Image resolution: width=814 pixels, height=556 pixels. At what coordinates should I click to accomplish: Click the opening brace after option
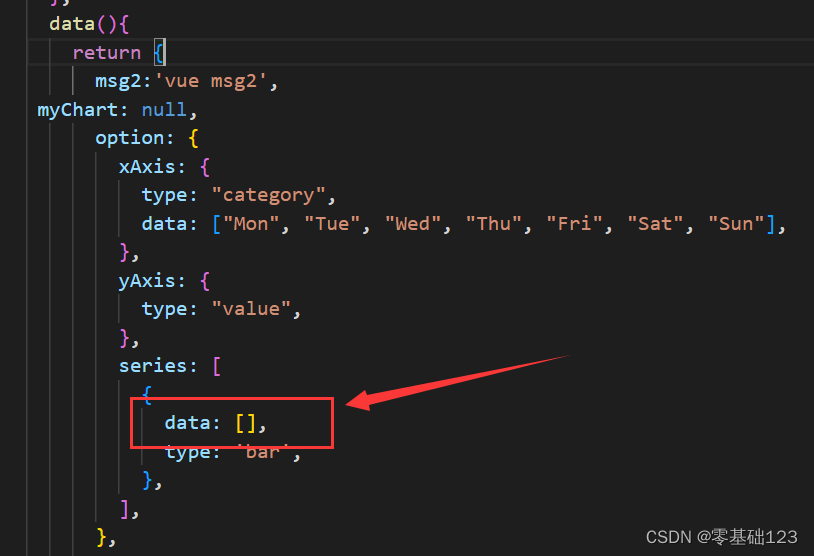[x=194, y=139]
